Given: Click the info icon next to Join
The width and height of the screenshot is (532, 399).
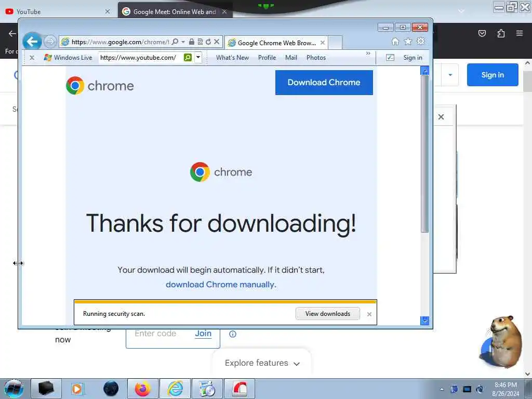Looking at the screenshot, I should coord(233,334).
